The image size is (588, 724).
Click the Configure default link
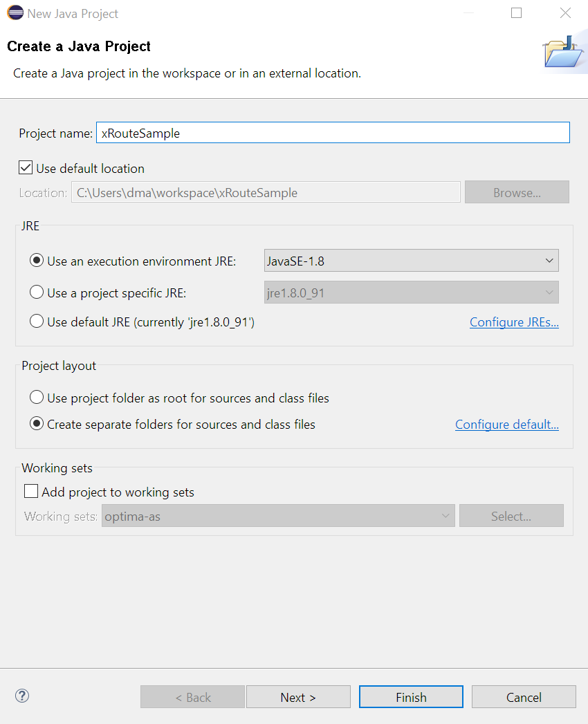[506, 425]
